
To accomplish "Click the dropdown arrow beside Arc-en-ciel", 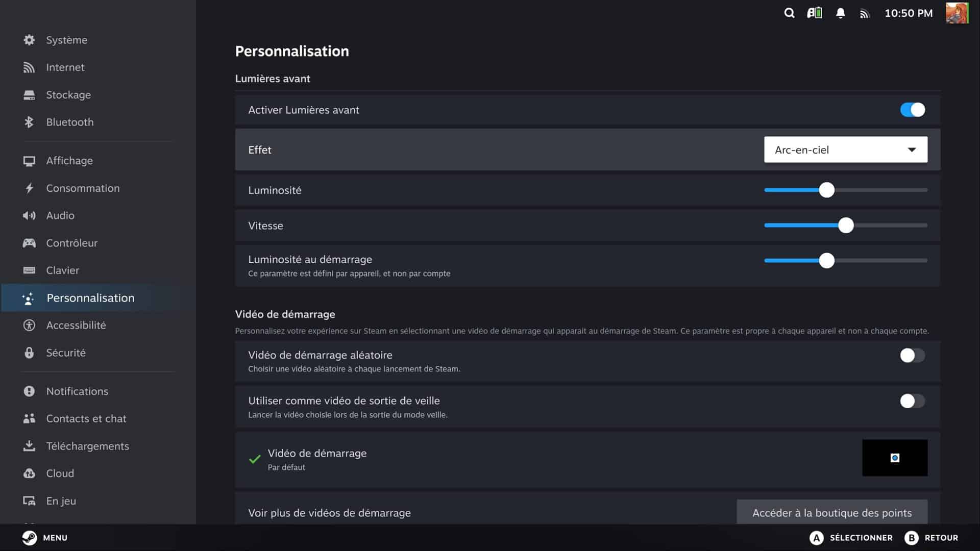I will 912,149.
